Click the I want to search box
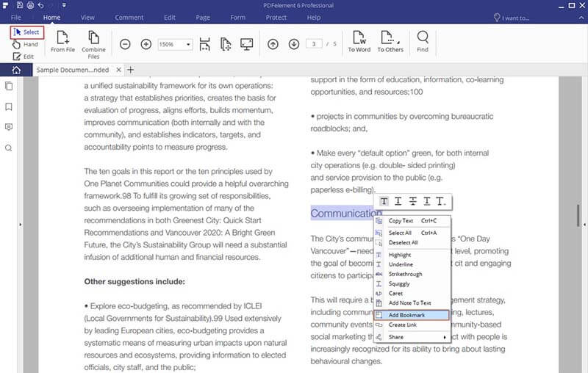 (x=511, y=18)
